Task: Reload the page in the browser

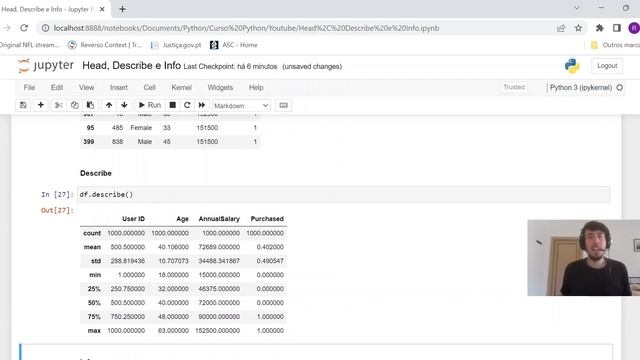Action: pos(24,28)
